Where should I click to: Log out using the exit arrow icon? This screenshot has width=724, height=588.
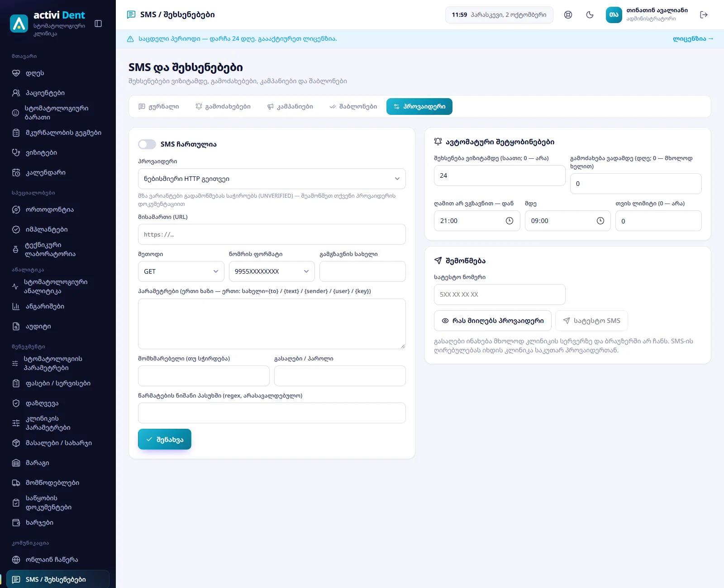pyautogui.click(x=704, y=15)
